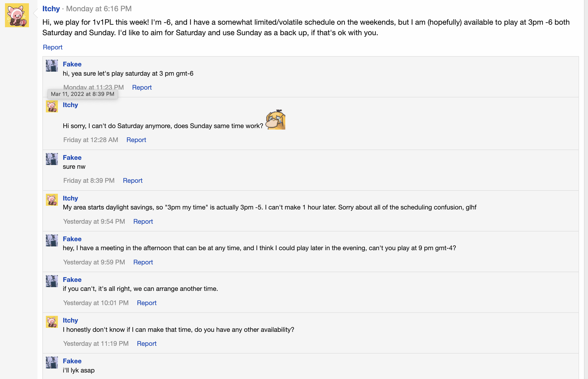Click the "Friday at 12:28 AM" timestamp
The width and height of the screenshot is (588, 379).
[91, 140]
